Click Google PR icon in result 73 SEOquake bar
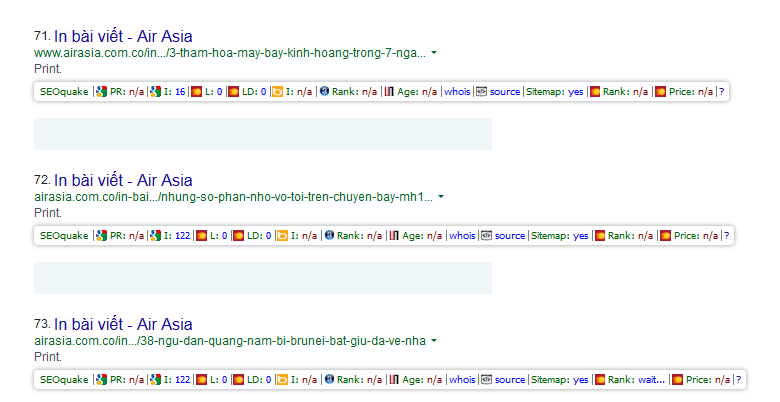 pyautogui.click(x=102, y=380)
